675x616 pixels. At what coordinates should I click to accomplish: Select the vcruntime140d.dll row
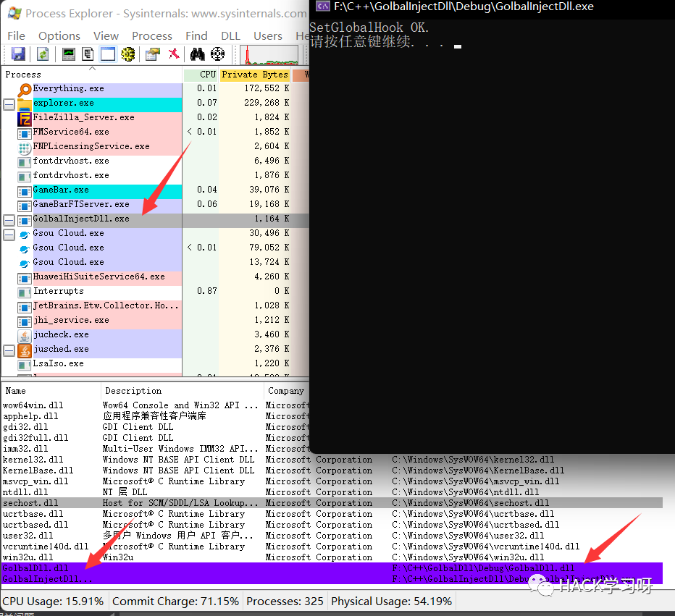(332, 547)
